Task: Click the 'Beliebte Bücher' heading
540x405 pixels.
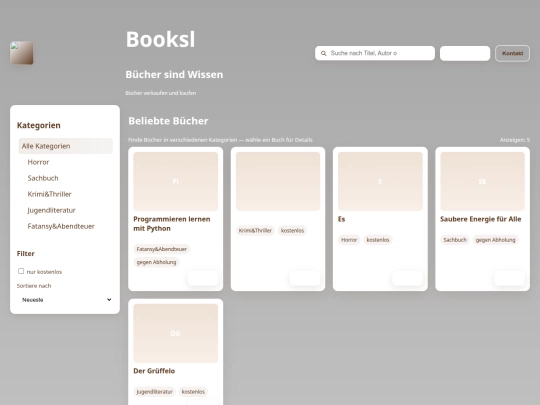Action: pyautogui.click(x=168, y=121)
